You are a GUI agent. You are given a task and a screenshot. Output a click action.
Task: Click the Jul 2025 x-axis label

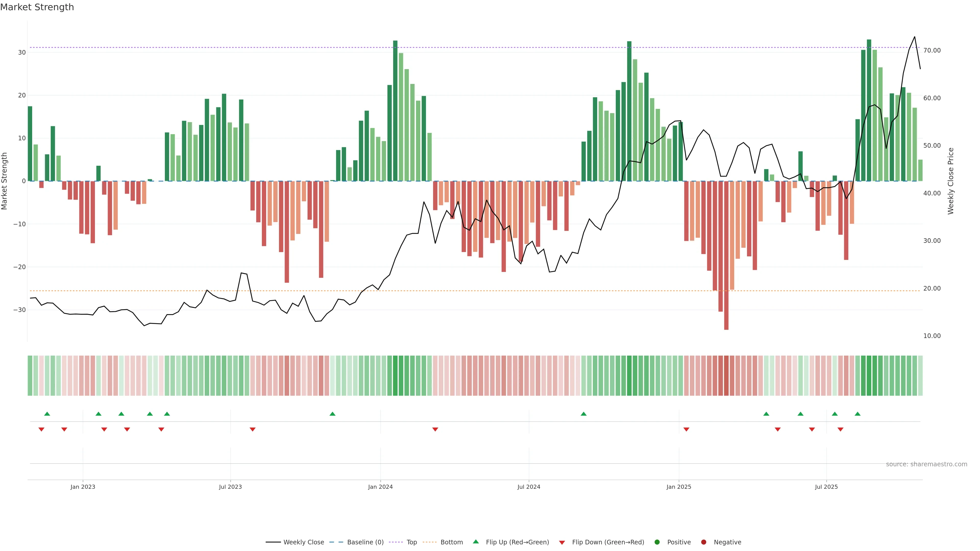pyautogui.click(x=826, y=487)
